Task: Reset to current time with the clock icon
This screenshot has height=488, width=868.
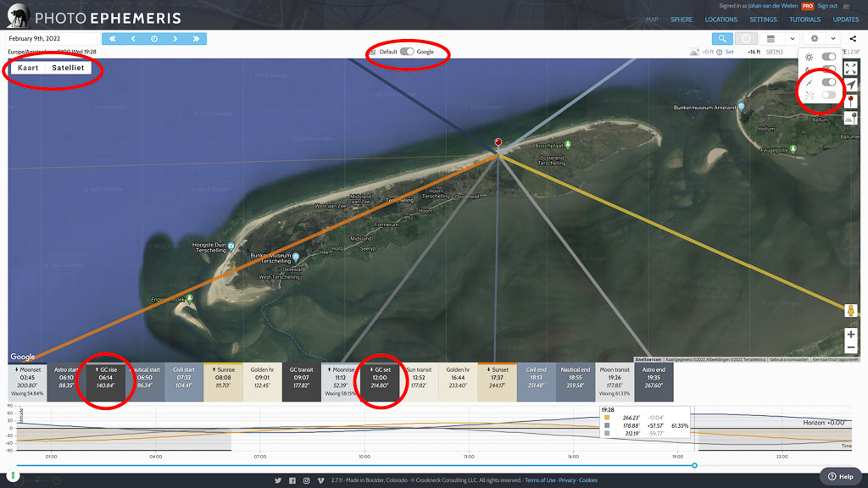Action: (154, 39)
